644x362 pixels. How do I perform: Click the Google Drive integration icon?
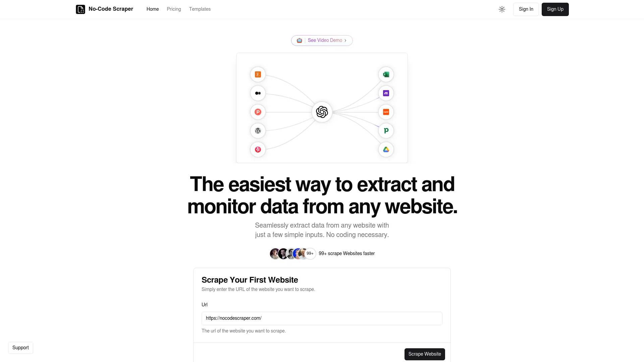coord(386,149)
